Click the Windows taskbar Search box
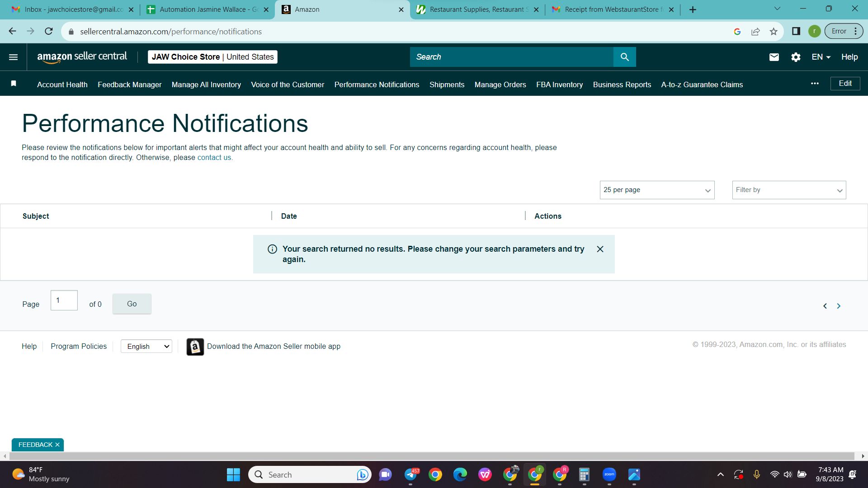Screen dimensions: 868x488 pyautogui.click(x=310, y=474)
